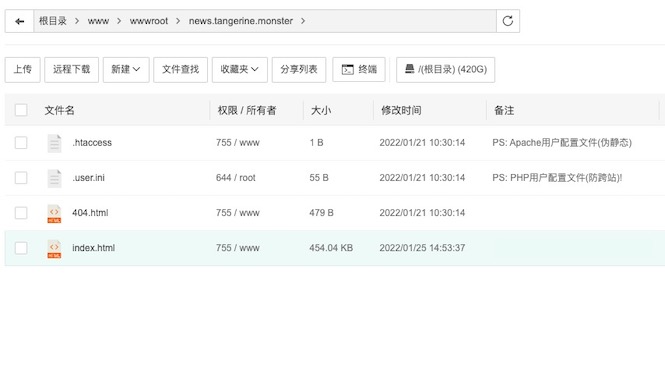Check the box for .htaccess
The width and height of the screenshot is (665, 369).
pyautogui.click(x=21, y=143)
